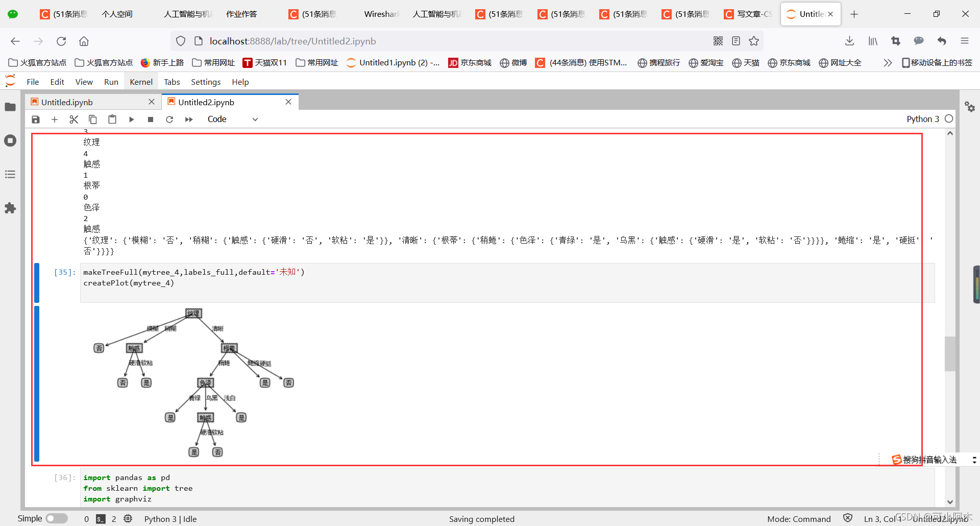Screen dimensions: 980x526
Task: Open the QR code icon in address bar
Action: pos(718,41)
